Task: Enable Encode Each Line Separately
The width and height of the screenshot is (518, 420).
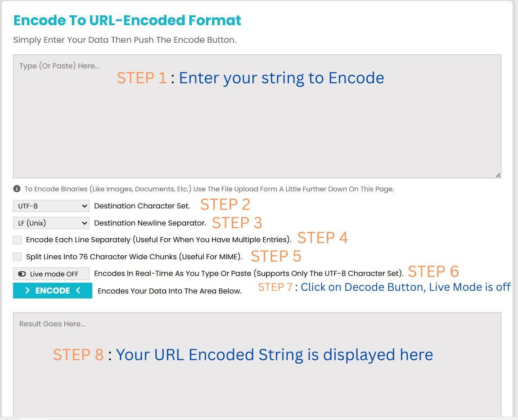Action: point(17,239)
